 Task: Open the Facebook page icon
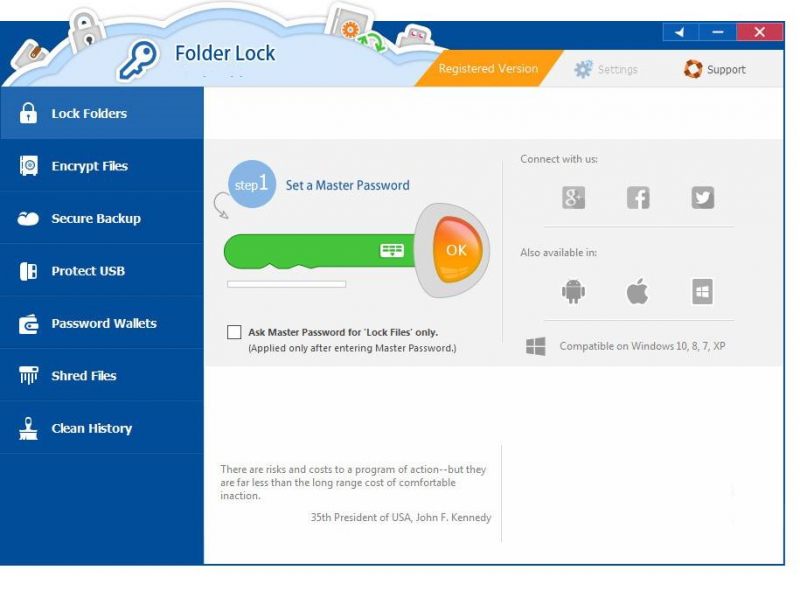[638, 197]
